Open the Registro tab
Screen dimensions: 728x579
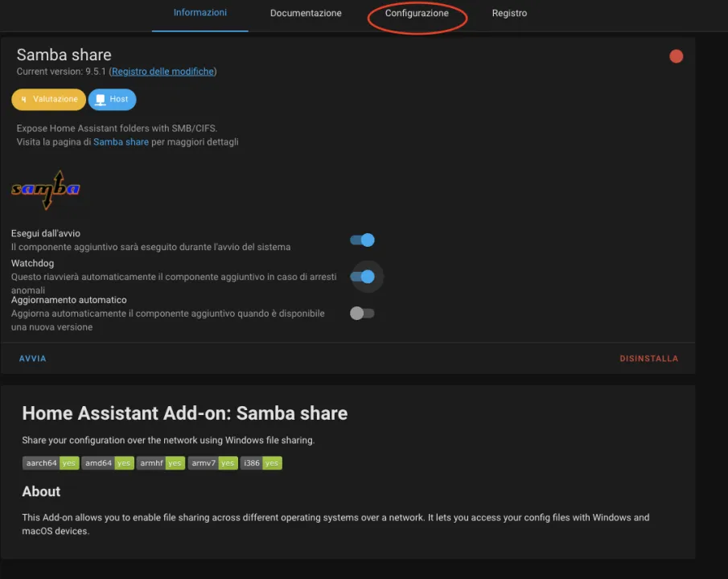pyautogui.click(x=509, y=13)
